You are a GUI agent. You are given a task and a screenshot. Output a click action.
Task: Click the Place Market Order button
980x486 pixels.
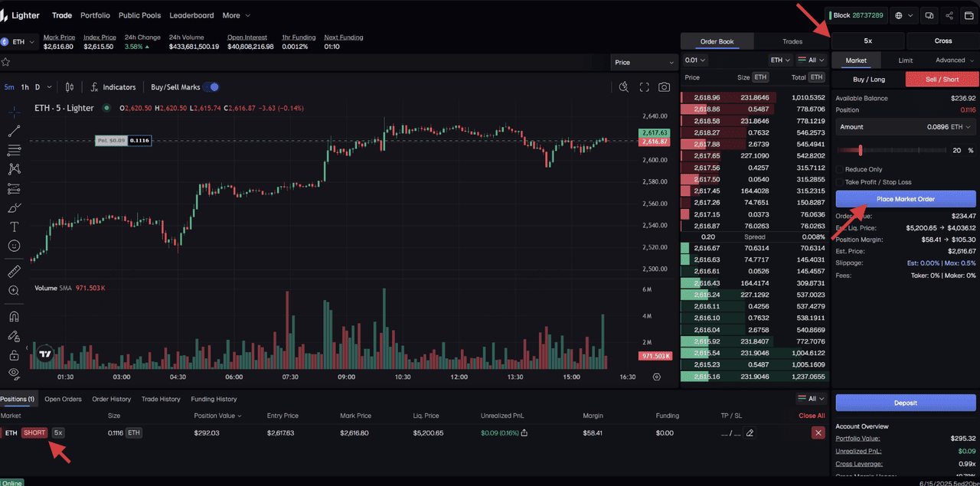click(905, 199)
